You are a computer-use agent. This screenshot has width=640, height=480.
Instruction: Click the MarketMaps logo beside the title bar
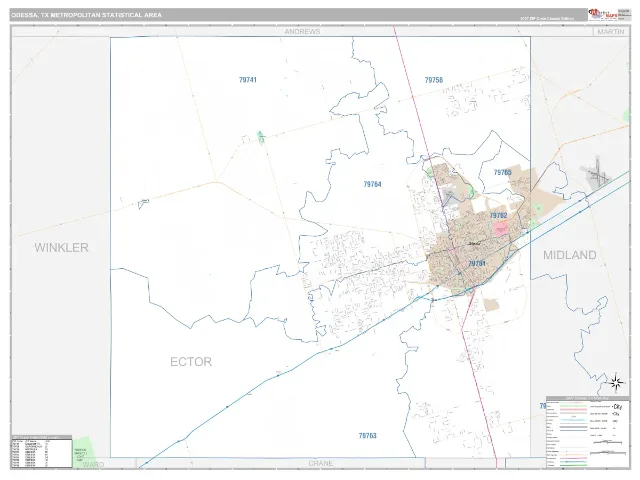[603, 15]
